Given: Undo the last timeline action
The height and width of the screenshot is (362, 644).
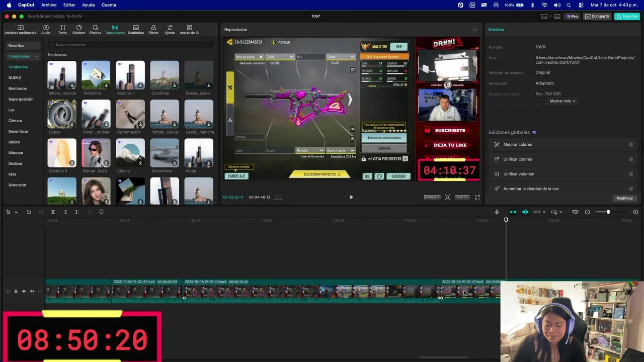Looking at the screenshot, I should 29,212.
